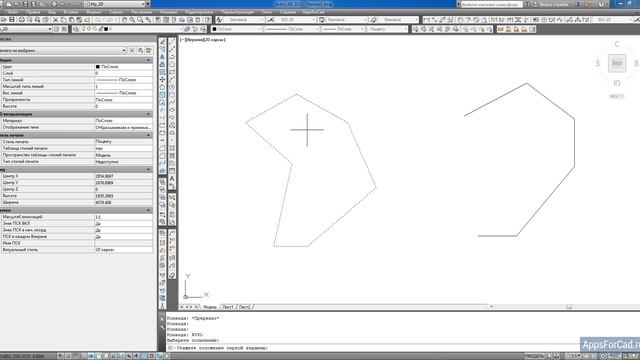Open the linetype control dropdown 'ПоСлою'
The height and width of the screenshot is (360, 640).
click(x=291, y=29)
